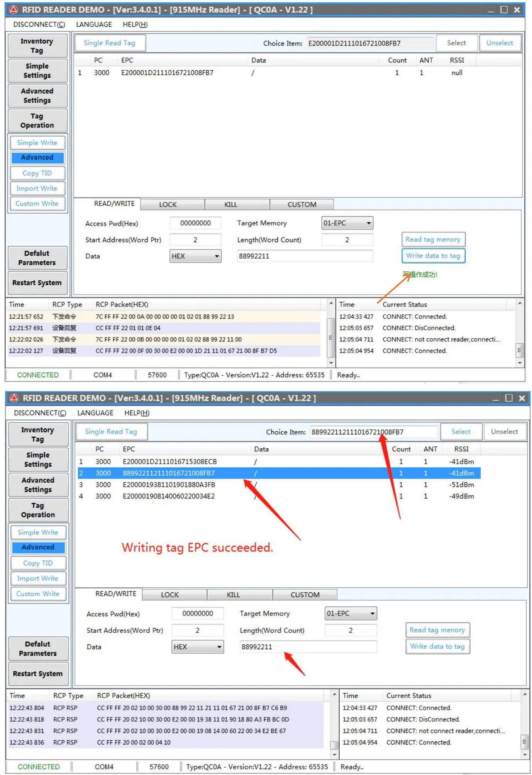Click Current Status scrollbar up arrow, upper window
This screenshot has height=775, width=532.
520,304
